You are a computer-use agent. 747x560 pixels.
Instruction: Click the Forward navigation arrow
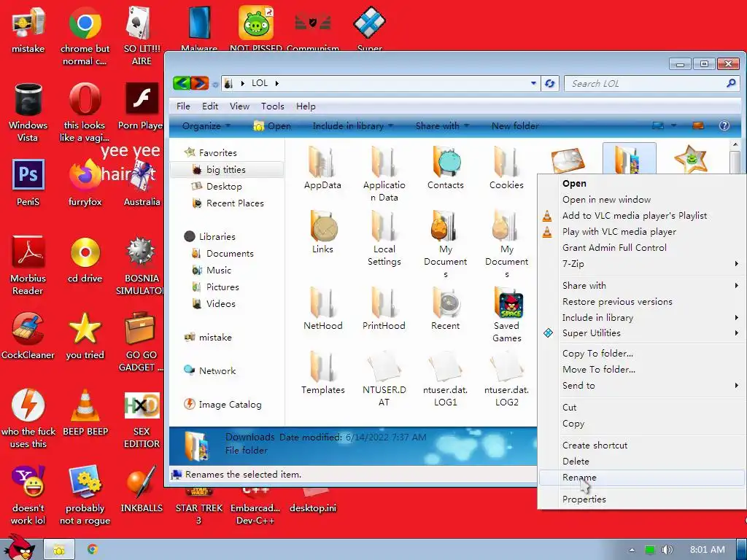point(200,83)
